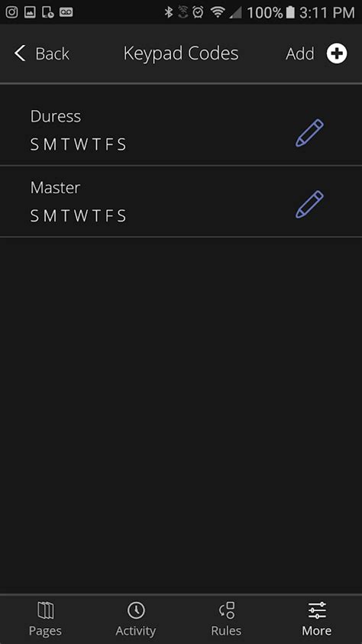Viewport: 362px width, 644px height.
Task: Tap the Keypad Codes title
Action: pyautogui.click(x=181, y=53)
